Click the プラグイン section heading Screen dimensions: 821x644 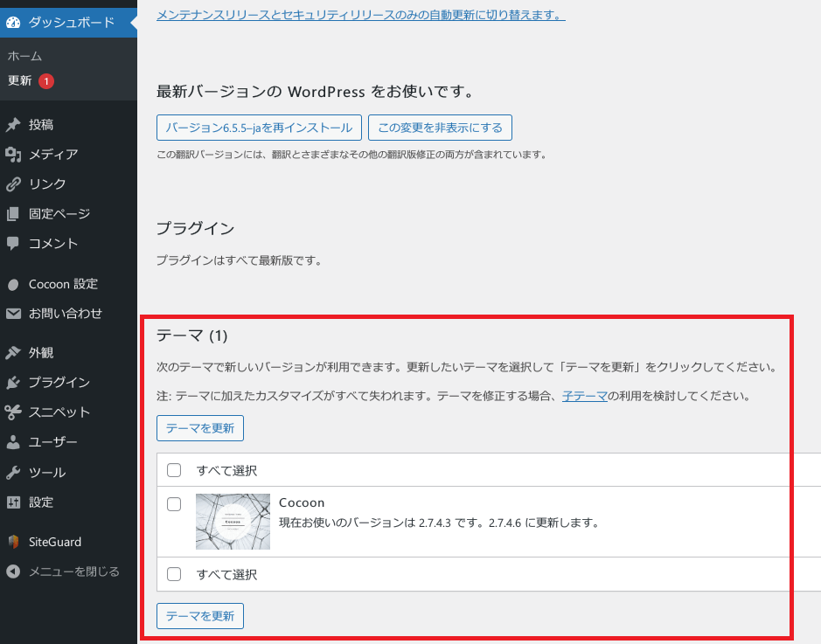[195, 228]
